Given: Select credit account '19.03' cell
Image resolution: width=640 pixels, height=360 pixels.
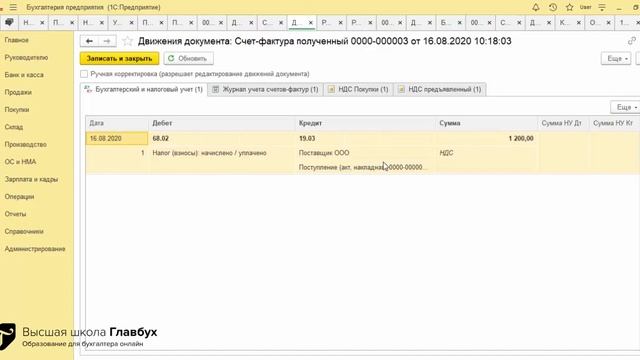Looking at the screenshot, I should (365, 138).
